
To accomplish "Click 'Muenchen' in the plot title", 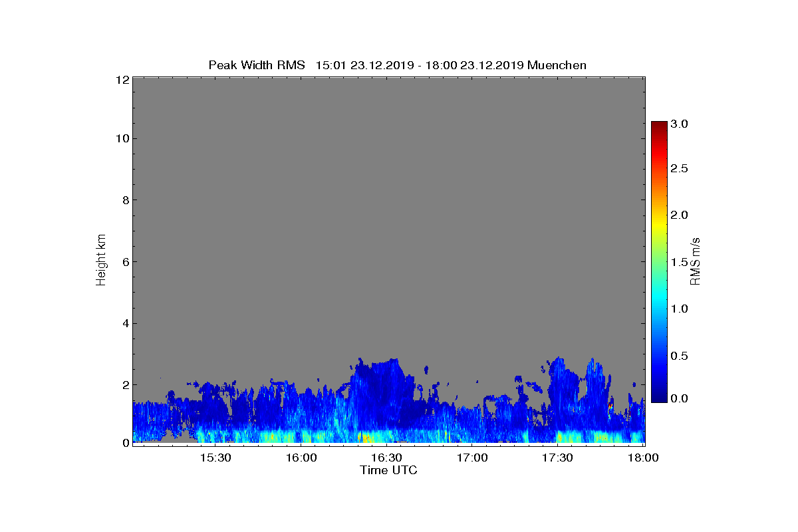I will [x=557, y=65].
